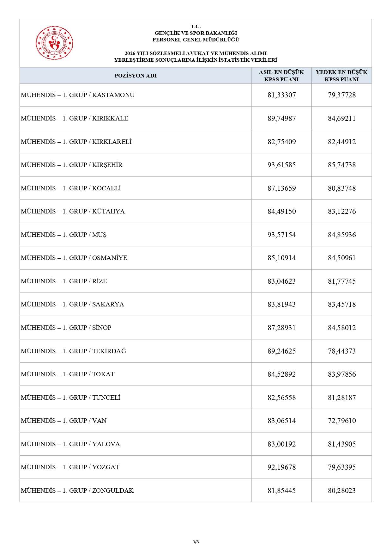Image resolution: width=392 pixels, height=555 pixels.
Task: Click the YEDEK EN DÜŞÜK KPSS PUANI header
Action: tap(342, 76)
